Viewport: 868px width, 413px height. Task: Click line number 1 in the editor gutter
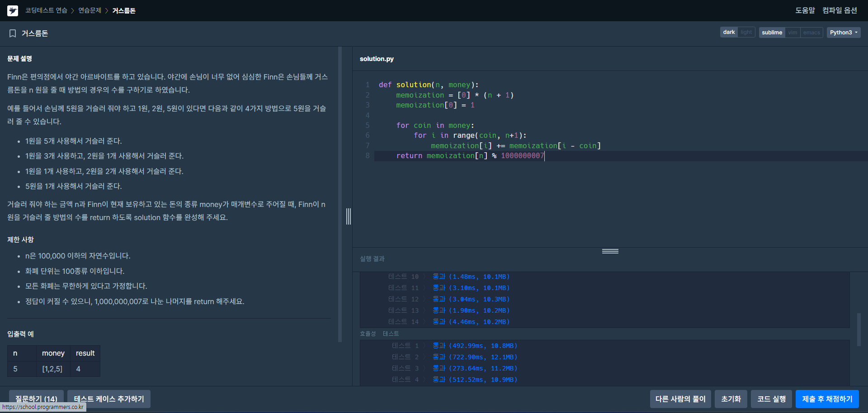368,85
